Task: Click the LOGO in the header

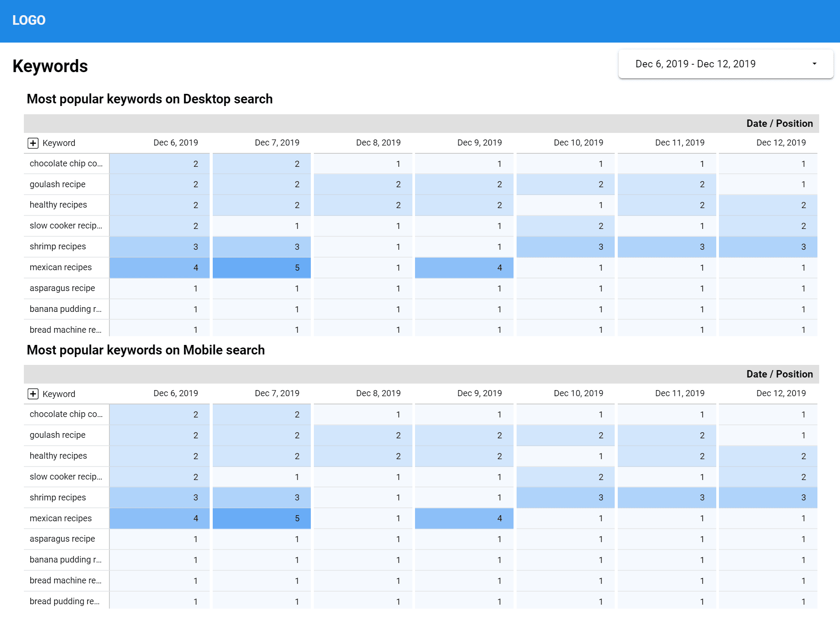Action: pyautogui.click(x=29, y=20)
